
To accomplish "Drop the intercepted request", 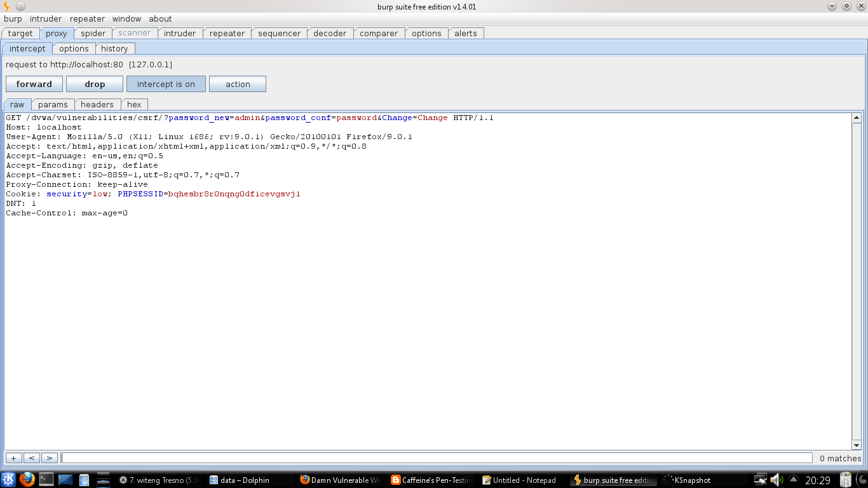I will (x=95, y=84).
